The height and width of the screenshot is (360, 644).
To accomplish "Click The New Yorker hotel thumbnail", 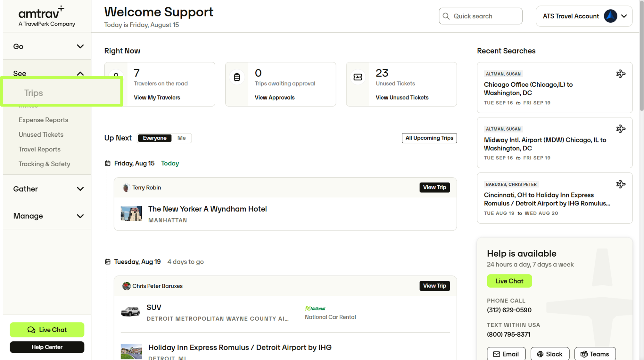I will 131,214.
